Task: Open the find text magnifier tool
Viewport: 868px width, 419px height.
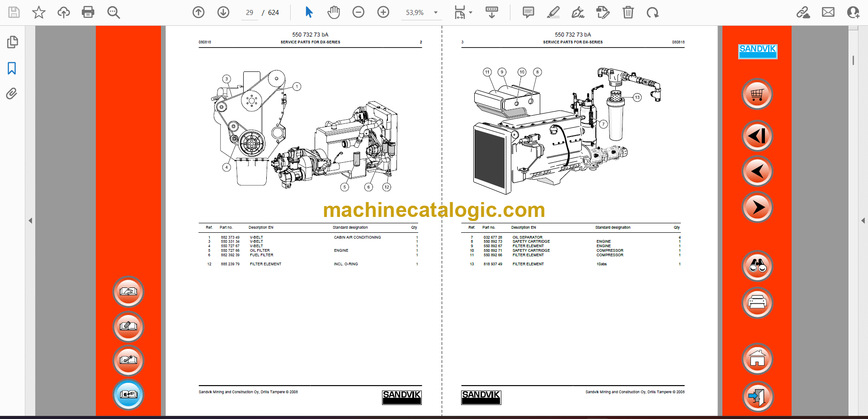Action: [113, 12]
